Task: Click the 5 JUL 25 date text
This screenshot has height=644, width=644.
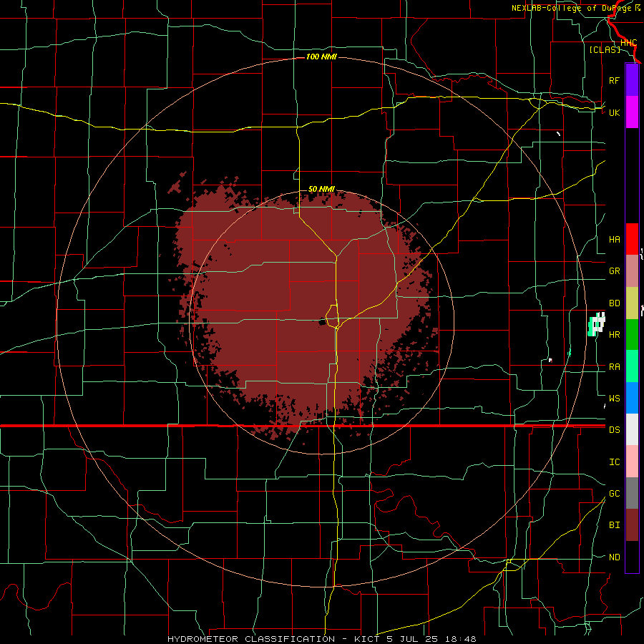Action: pos(412,639)
